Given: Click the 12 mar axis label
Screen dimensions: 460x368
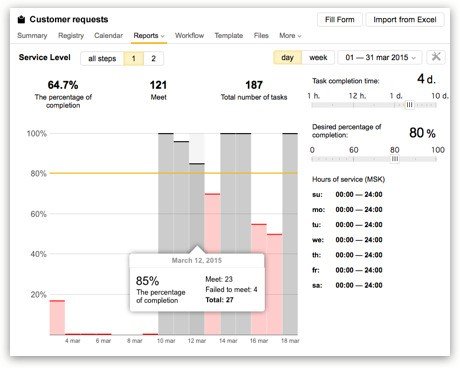Looking at the screenshot, I should (197, 341).
